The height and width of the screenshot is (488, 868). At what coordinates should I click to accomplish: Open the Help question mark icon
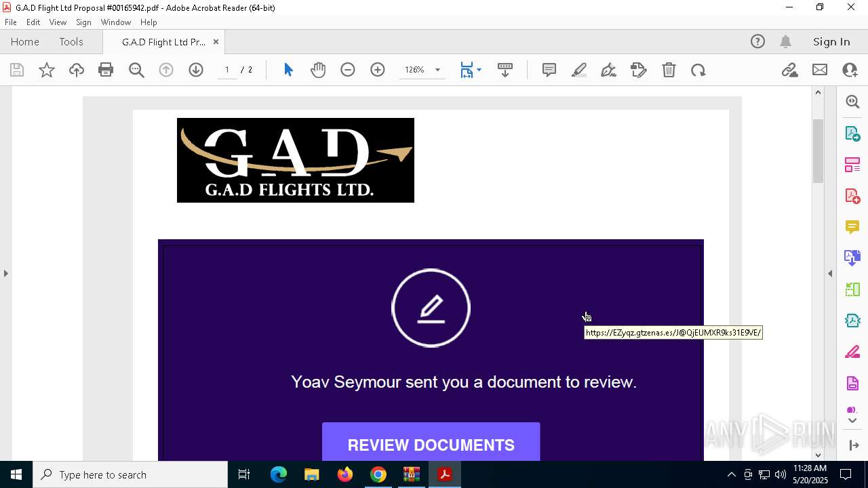tap(757, 41)
